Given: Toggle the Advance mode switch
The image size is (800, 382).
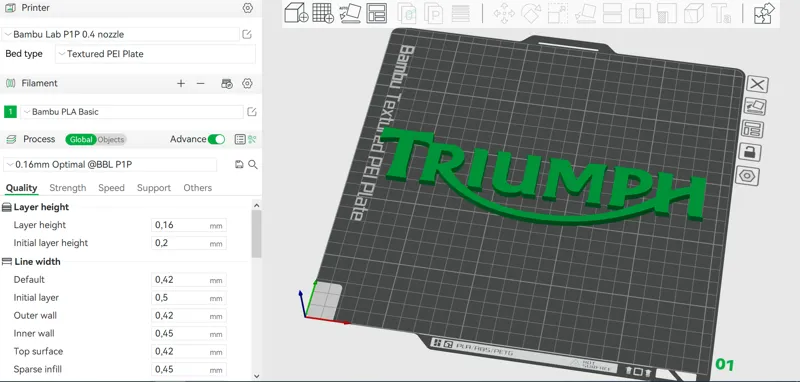Looking at the screenshot, I should [x=216, y=139].
